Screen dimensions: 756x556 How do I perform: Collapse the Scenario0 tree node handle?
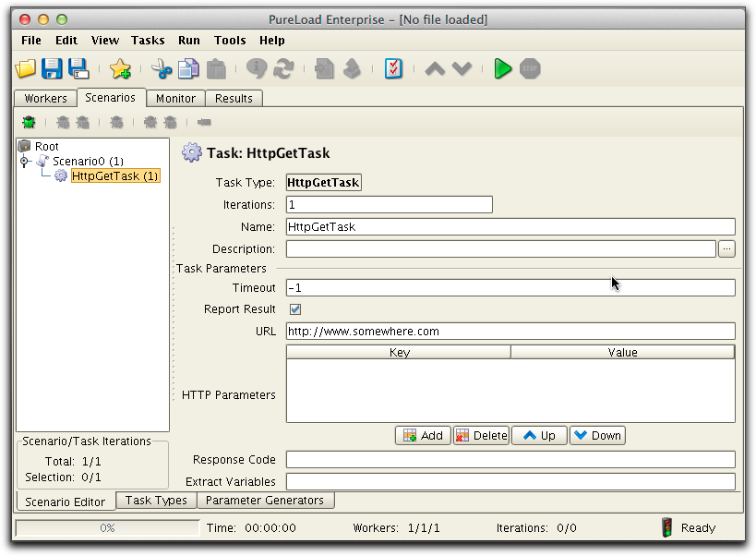pos(24,161)
